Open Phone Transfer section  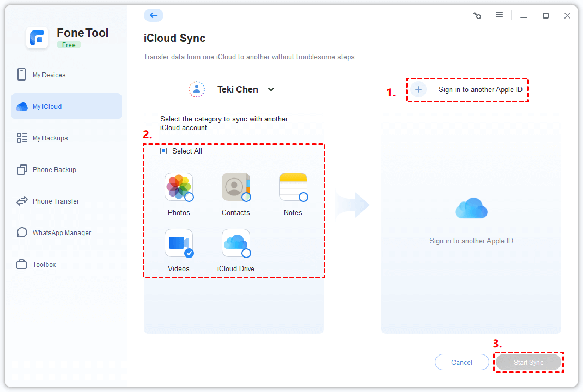tap(66, 201)
